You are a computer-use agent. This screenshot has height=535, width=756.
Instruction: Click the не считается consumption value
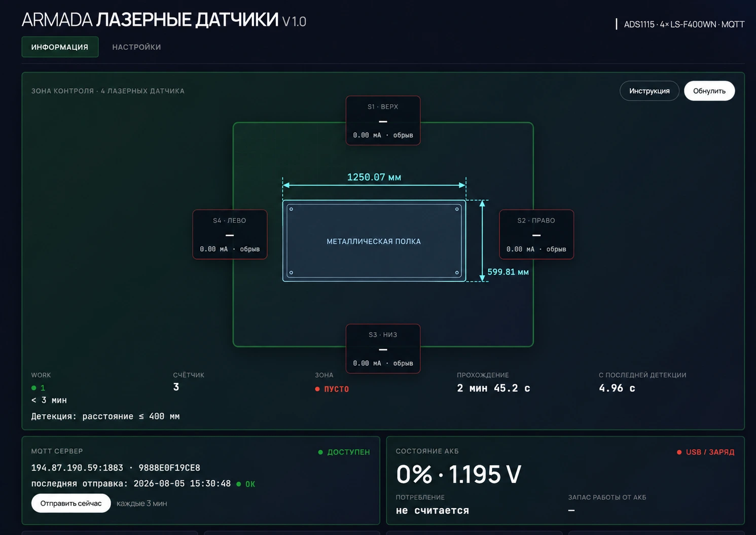click(x=433, y=511)
